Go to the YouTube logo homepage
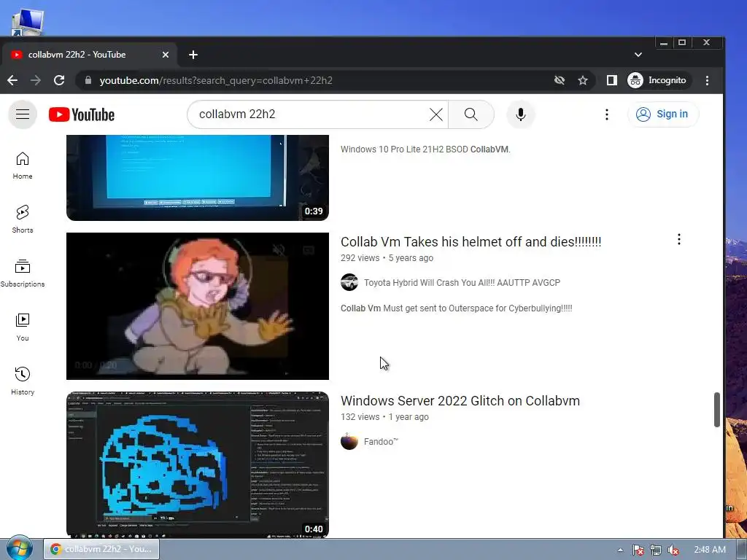Viewport: 747px width, 560px height. click(82, 114)
